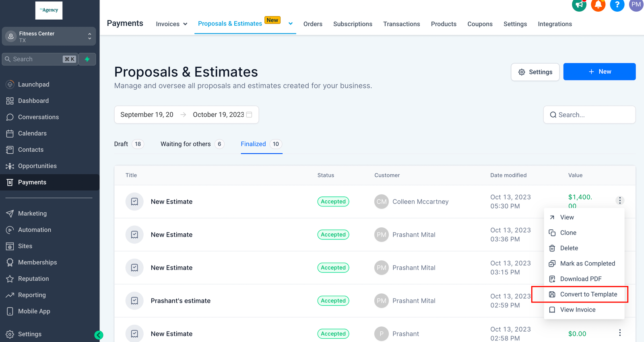Viewport: 644px width, 342px height.
Task: Click the blue New button
Action: pyautogui.click(x=599, y=72)
